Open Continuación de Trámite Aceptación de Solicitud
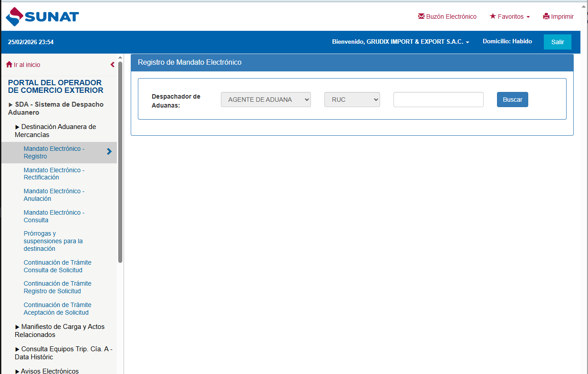This screenshot has height=374, width=588. coord(58,309)
